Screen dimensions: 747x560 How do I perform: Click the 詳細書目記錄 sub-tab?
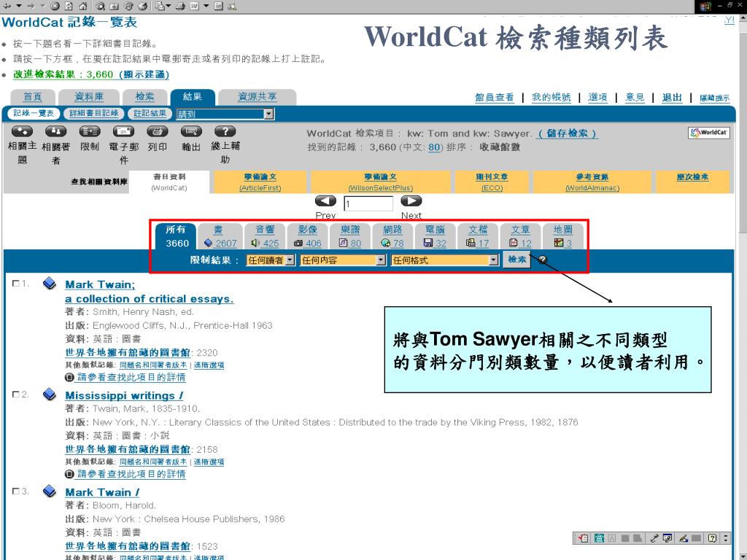[x=94, y=113]
